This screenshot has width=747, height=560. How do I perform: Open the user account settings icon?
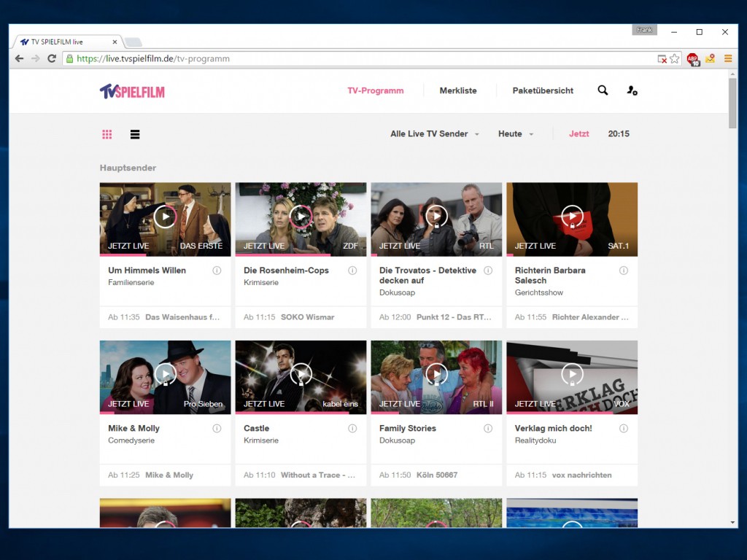[632, 90]
